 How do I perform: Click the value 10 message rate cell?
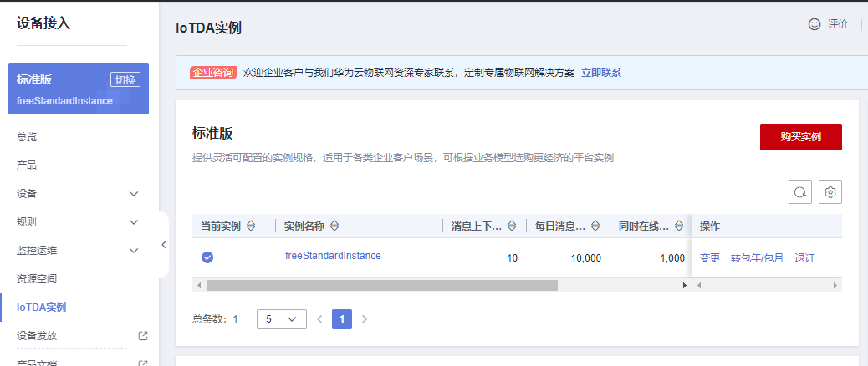[513, 258]
